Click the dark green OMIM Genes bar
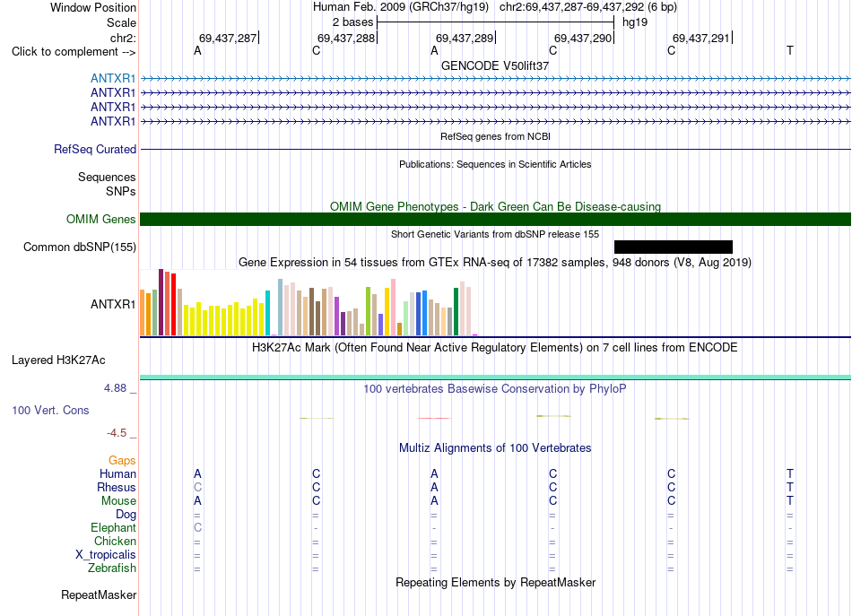This screenshot has height=616, width=852. [x=495, y=219]
